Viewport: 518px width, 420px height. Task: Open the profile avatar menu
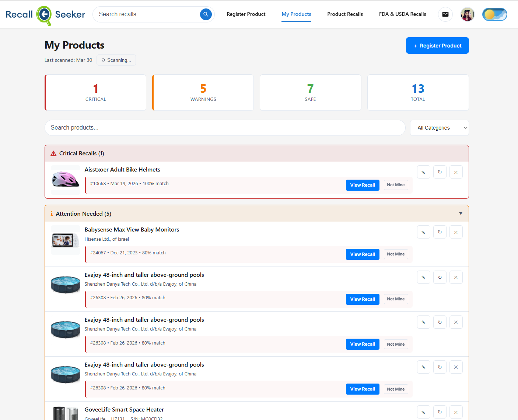tap(467, 14)
